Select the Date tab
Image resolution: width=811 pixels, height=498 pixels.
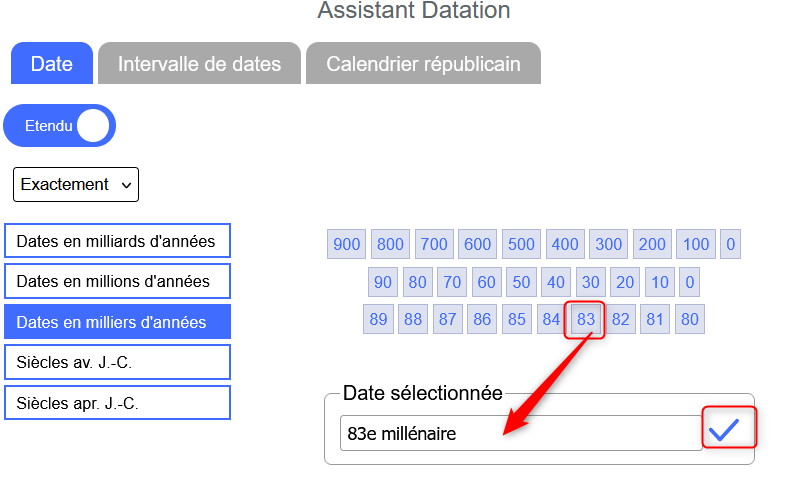click(52, 64)
